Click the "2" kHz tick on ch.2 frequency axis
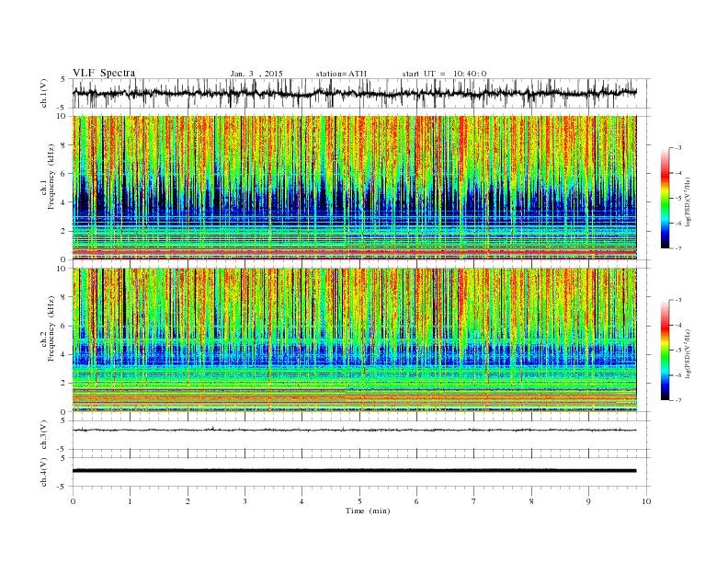 click(x=64, y=384)
